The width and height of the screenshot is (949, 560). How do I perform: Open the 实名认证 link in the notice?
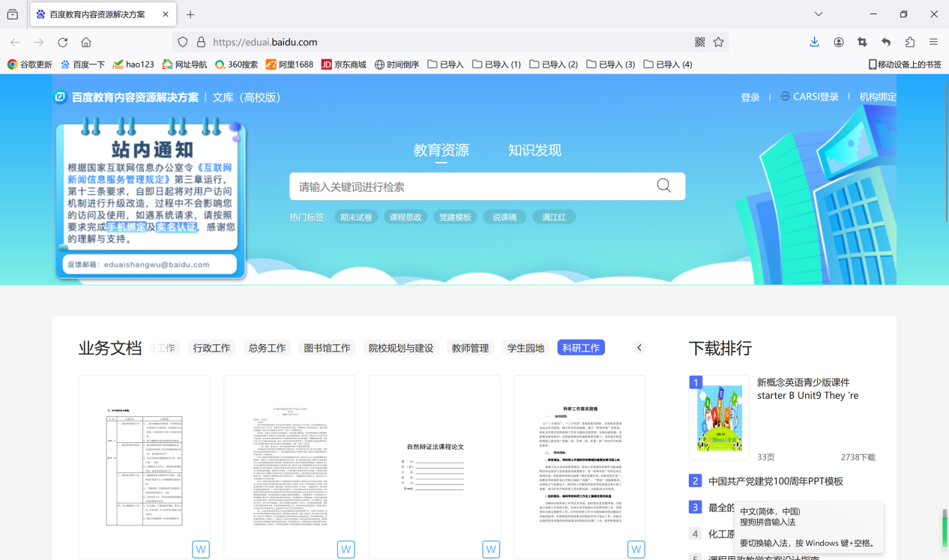(x=176, y=226)
